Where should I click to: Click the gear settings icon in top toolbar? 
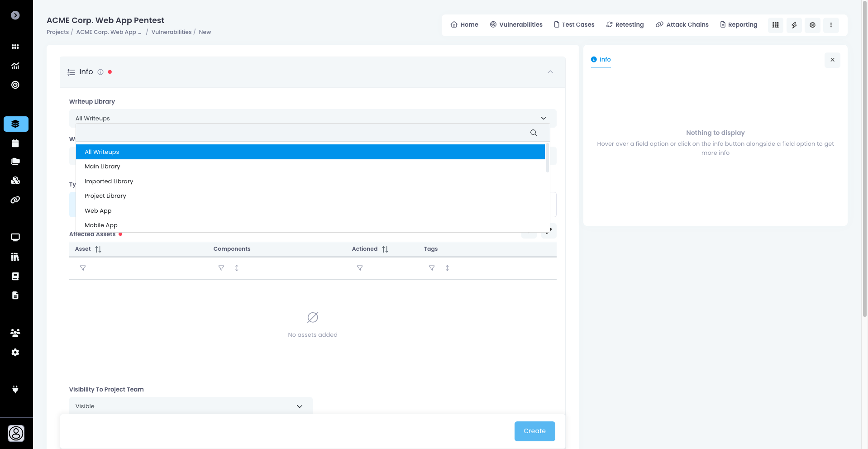point(812,25)
